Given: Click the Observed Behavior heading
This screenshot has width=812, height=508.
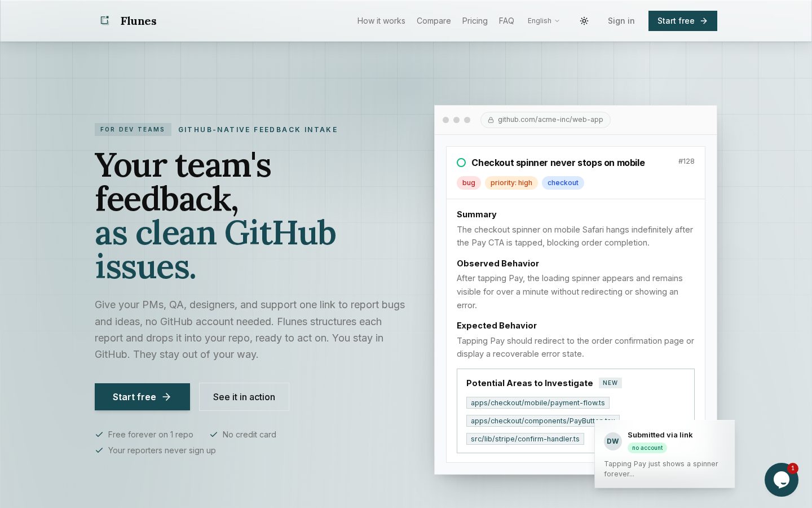Looking at the screenshot, I should click(498, 264).
